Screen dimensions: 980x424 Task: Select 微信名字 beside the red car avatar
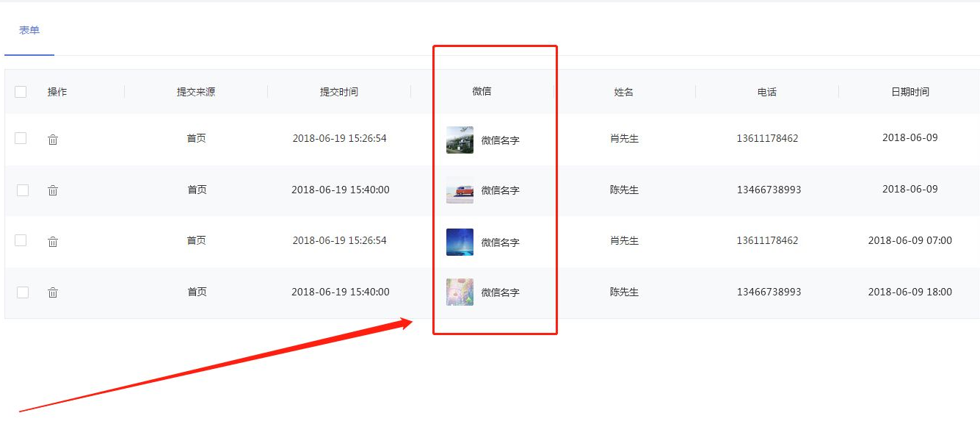500,190
